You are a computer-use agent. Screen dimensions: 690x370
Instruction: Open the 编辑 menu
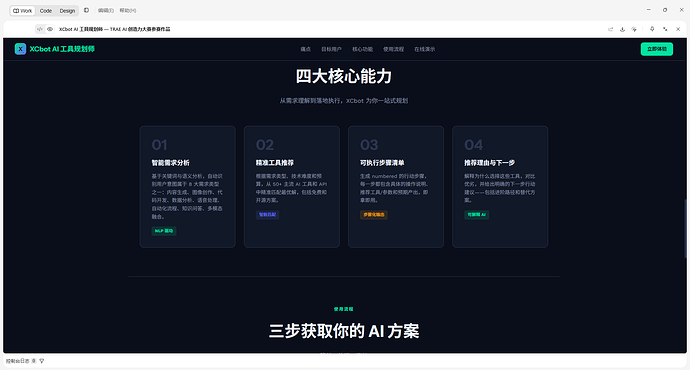pos(106,11)
